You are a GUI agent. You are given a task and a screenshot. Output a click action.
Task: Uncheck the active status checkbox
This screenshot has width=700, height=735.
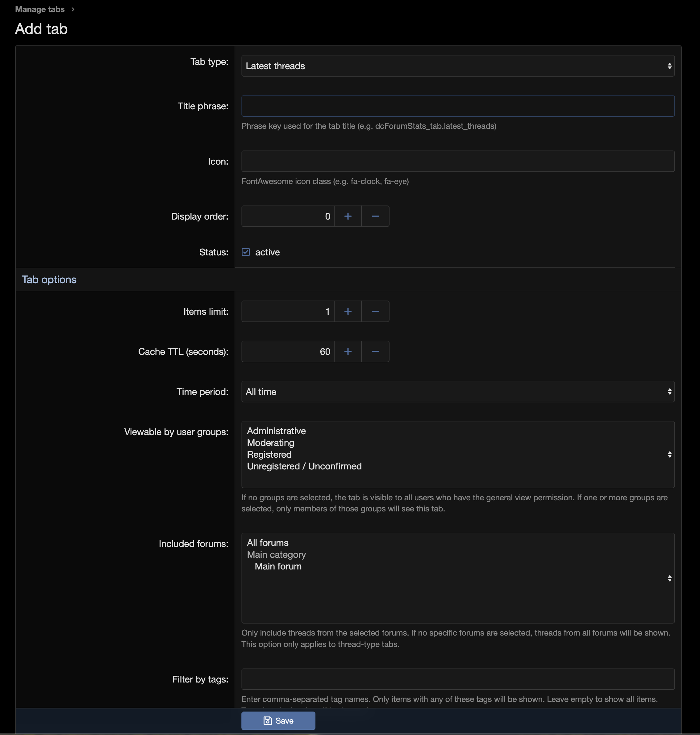pos(245,252)
